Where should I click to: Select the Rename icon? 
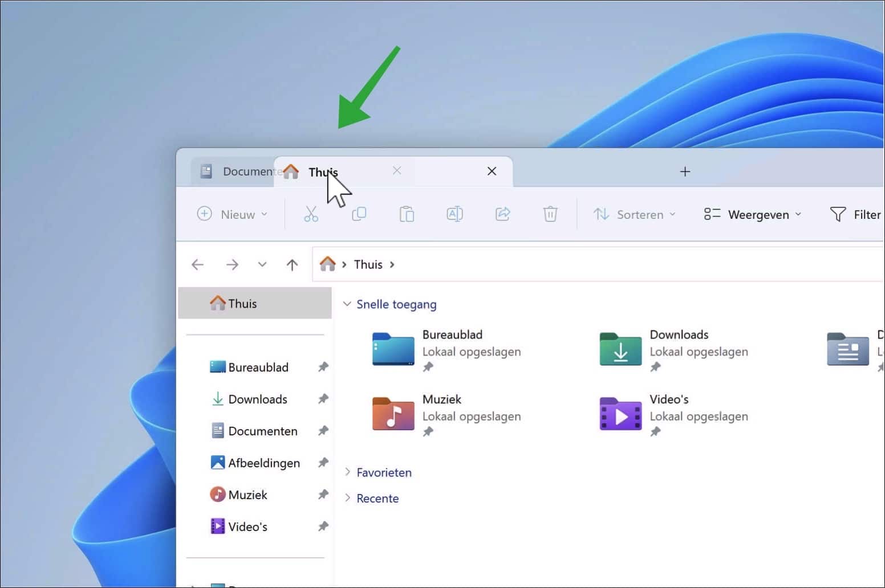454,214
